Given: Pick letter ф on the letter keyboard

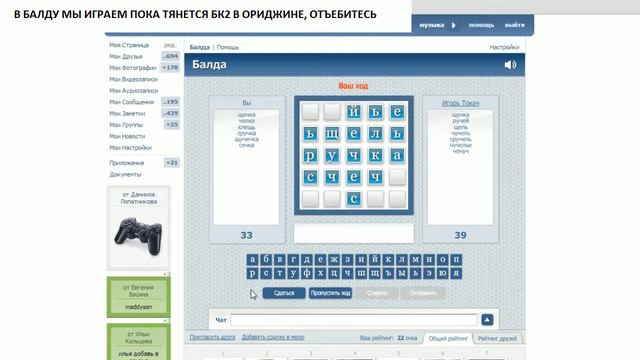Looking at the screenshot, I should [307, 273].
